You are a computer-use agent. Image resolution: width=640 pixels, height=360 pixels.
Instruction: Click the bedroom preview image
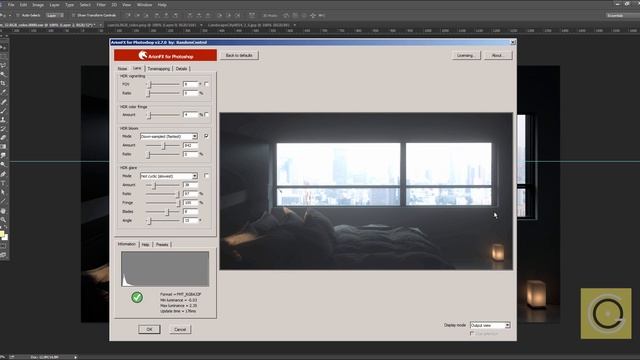(x=366, y=191)
